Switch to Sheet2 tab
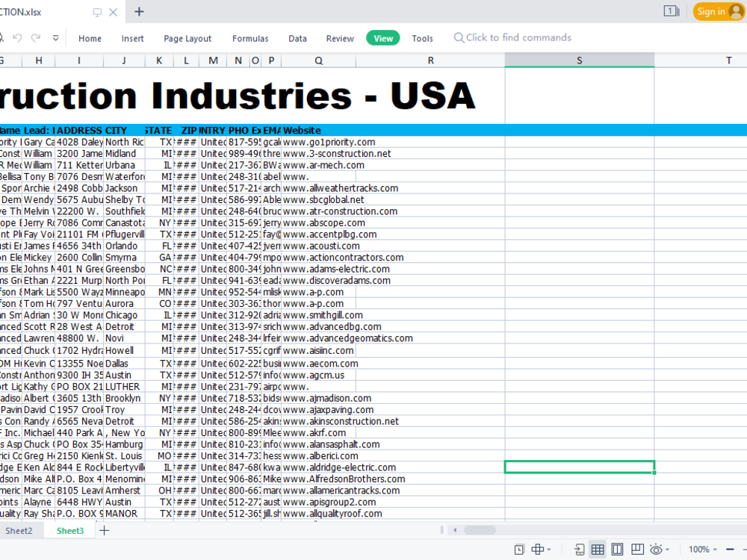Image resolution: width=747 pixels, height=560 pixels. point(19,530)
